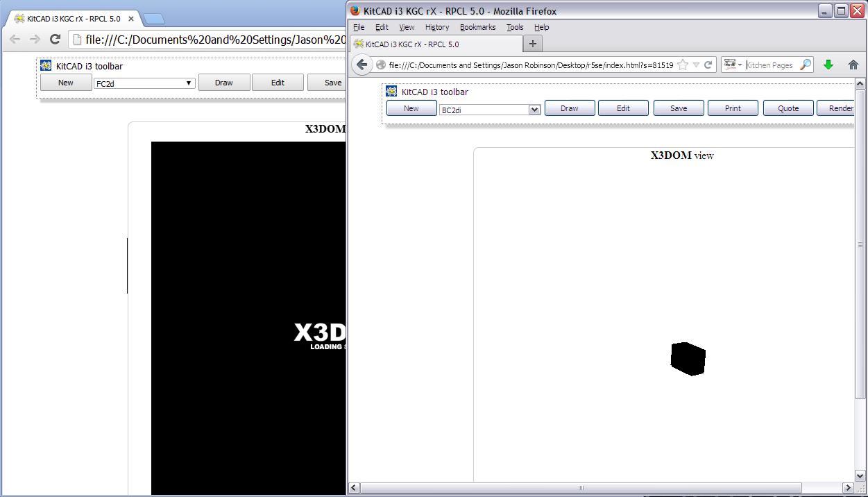Open a new tab in Chrome
Viewport: 868px width, 497px height.
(x=155, y=19)
